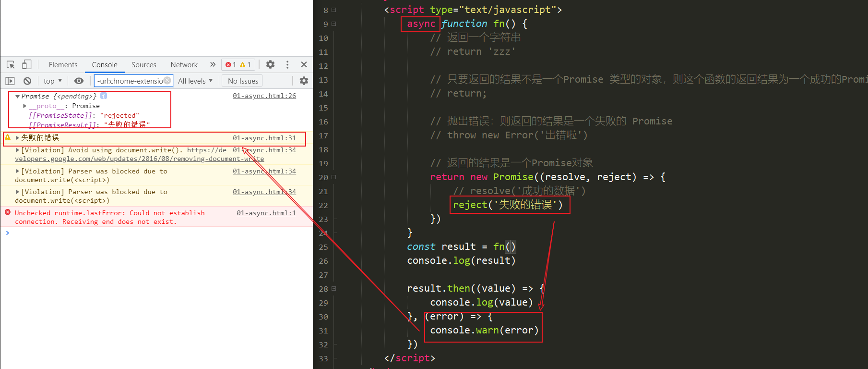Toggle the device toolbar icon

(x=27, y=64)
